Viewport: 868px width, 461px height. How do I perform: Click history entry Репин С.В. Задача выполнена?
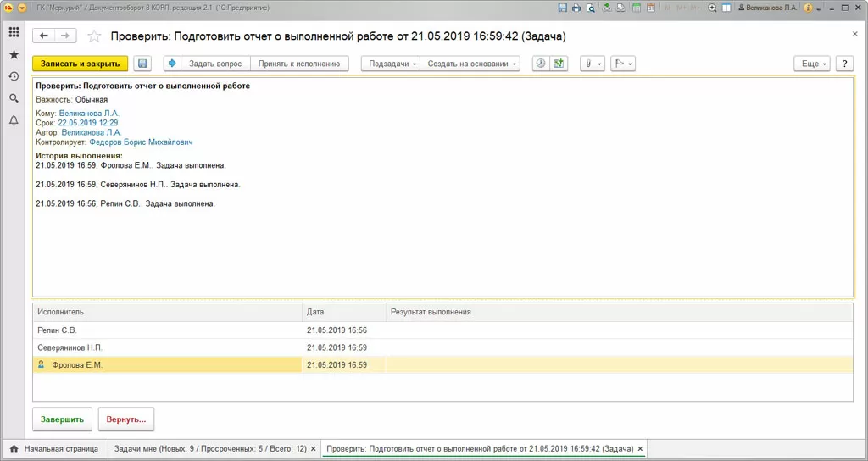coord(125,203)
